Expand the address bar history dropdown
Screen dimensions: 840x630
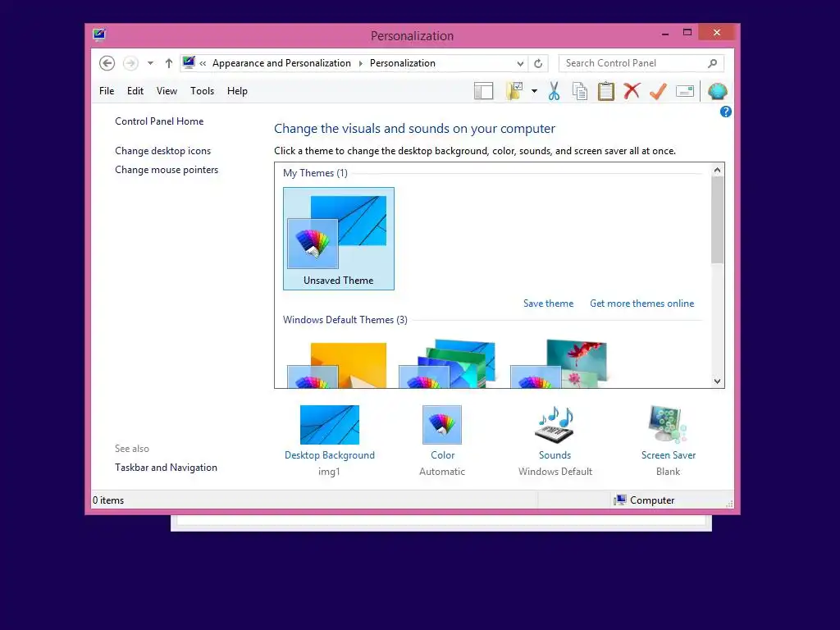pyautogui.click(x=520, y=63)
